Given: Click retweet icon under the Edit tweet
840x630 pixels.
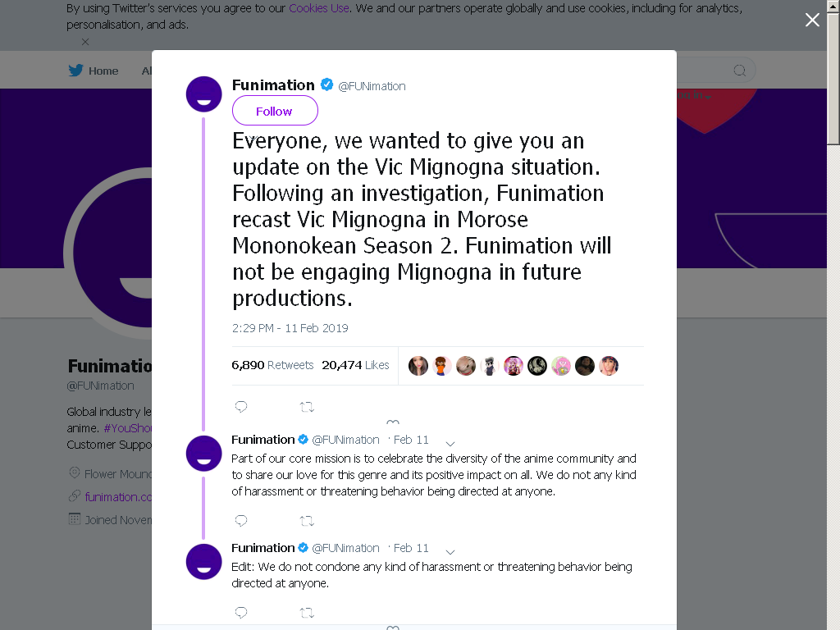Looking at the screenshot, I should point(307,612).
